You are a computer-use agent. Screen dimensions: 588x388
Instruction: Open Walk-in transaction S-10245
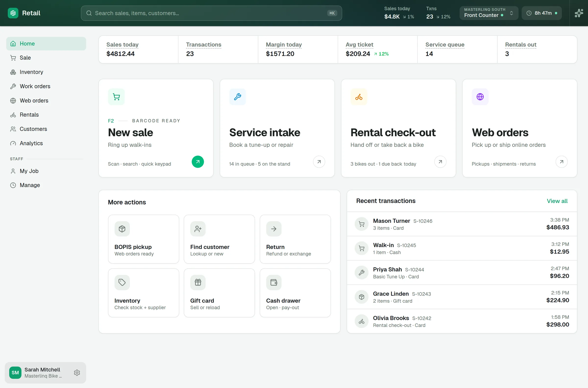(x=462, y=248)
